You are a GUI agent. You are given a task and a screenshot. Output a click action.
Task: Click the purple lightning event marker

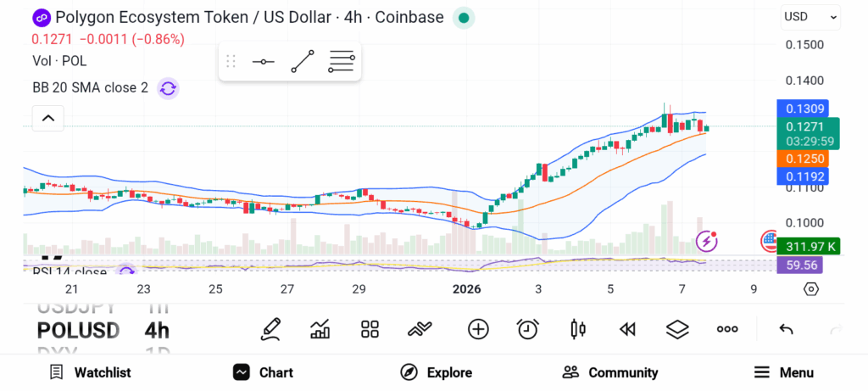[x=706, y=241]
